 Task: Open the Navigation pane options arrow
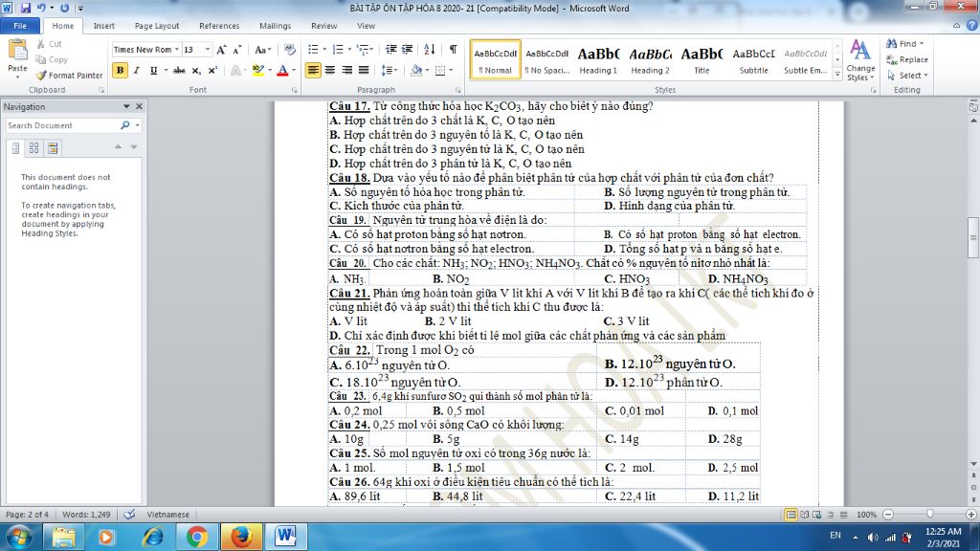coord(126,107)
